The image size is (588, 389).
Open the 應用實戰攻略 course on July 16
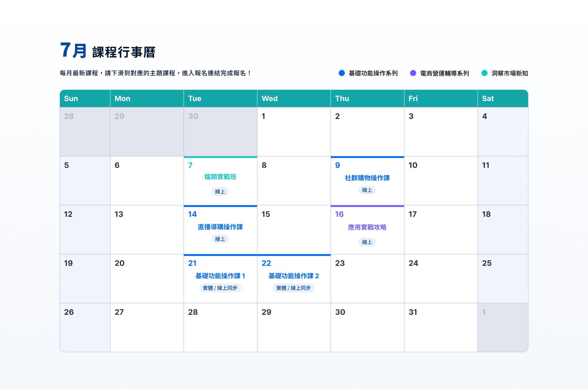(367, 227)
